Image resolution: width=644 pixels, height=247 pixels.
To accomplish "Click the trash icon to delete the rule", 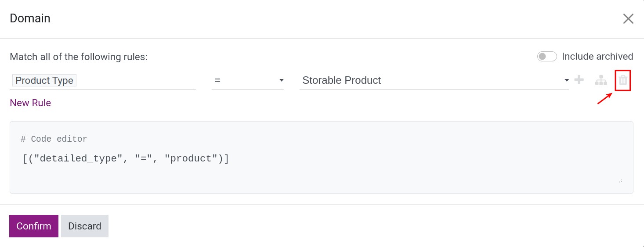I will [x=623, y=80].
